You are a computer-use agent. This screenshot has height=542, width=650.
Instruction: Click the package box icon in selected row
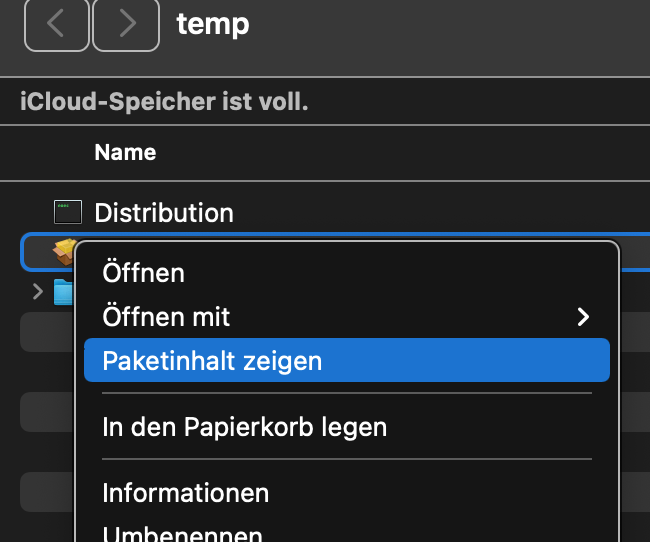tap(63, 249)
